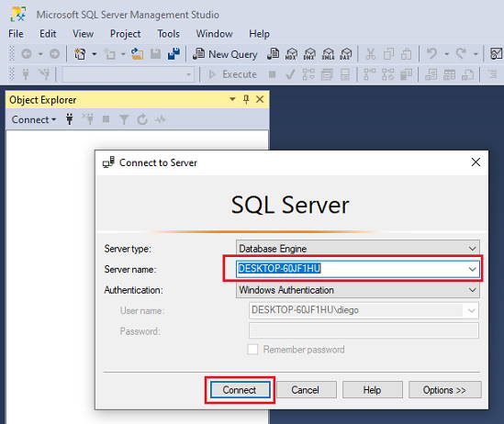Click the single-disk Save icon

coord(155,54)
